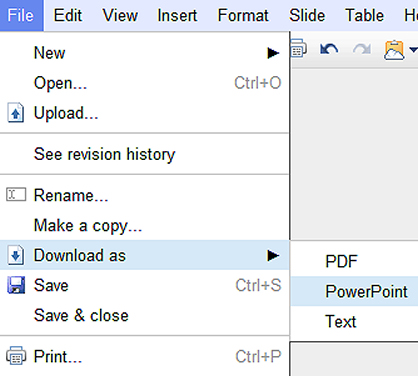Download as PowerPoint

pyautogui.click(x=354, y=291)
